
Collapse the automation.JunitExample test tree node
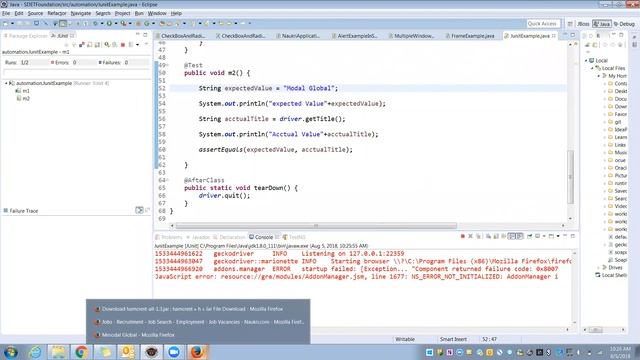point(6,83)
